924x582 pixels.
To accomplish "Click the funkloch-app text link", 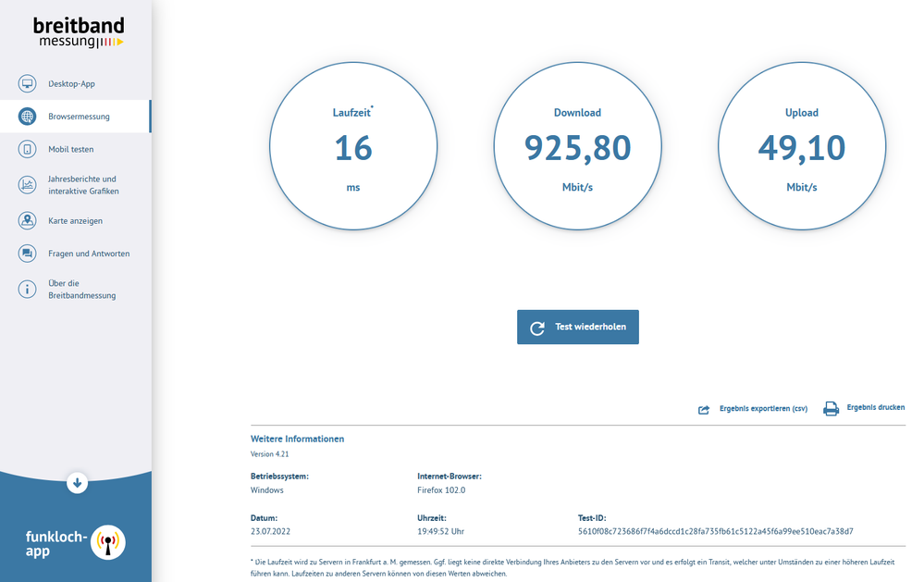I will (56, 544).
